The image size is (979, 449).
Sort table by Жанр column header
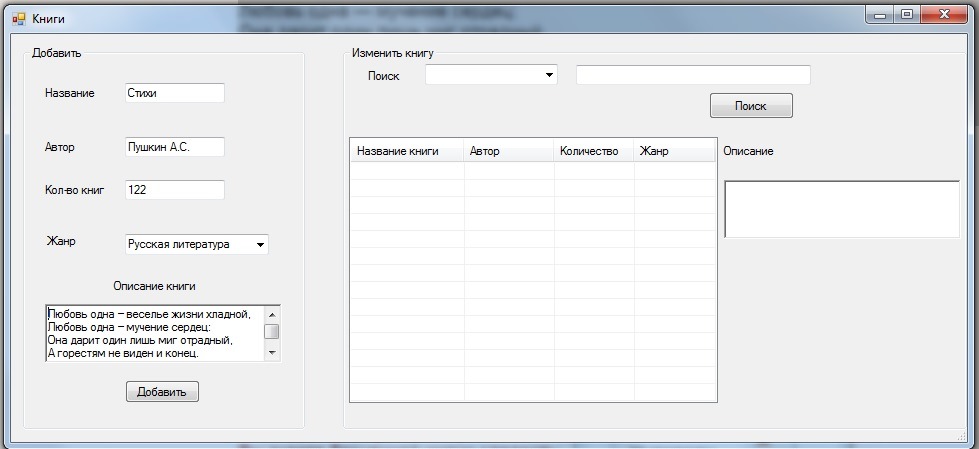(674, 151)
